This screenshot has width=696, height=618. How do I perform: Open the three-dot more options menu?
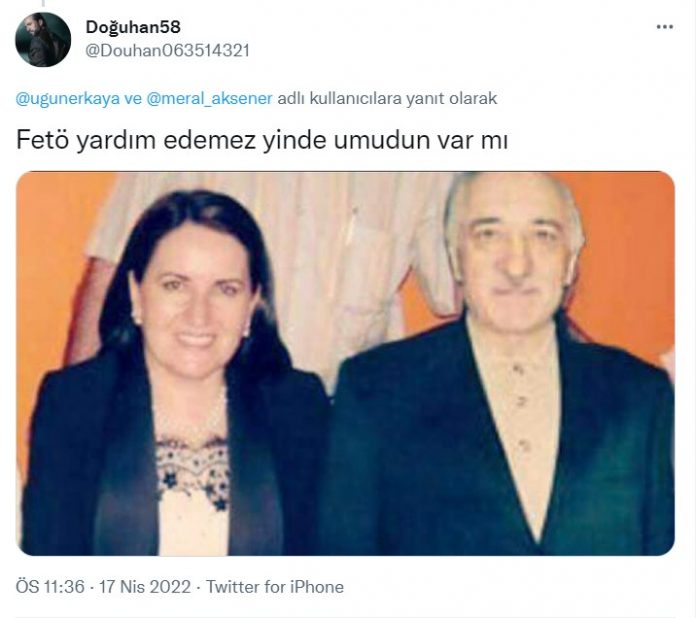click(x=664, y=27)
